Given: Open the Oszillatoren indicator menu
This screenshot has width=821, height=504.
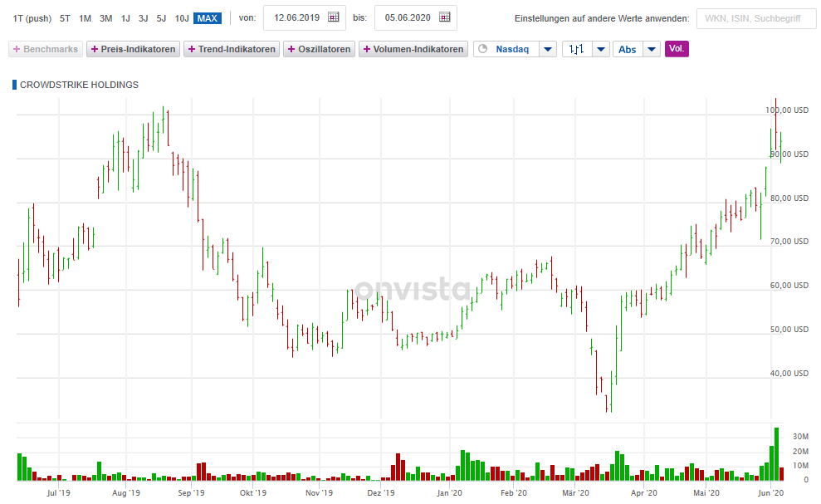Looking at the screenshot, I should [320, 49].
